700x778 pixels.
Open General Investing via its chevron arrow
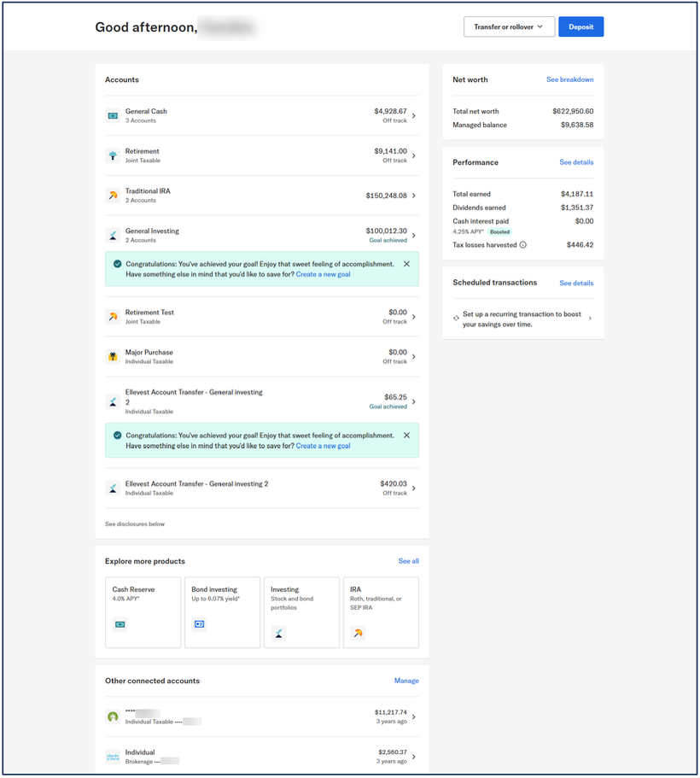coord(414,235)
